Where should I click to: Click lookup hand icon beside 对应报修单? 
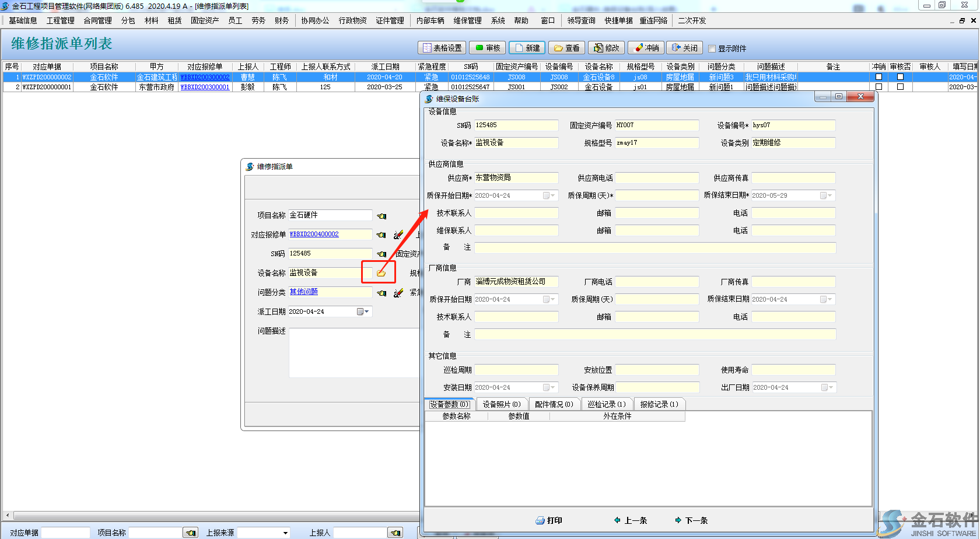pyautogui.click(x=381, y=235)
